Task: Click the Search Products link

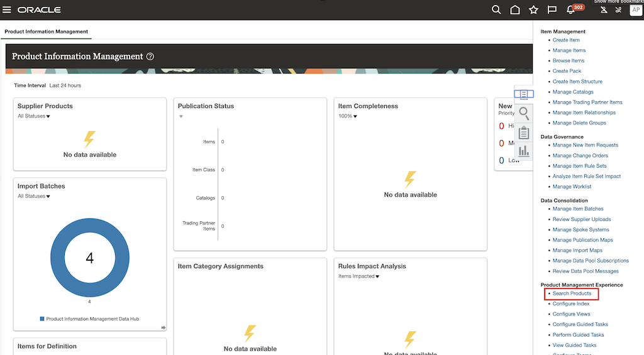Action: [x=572, y=293]
